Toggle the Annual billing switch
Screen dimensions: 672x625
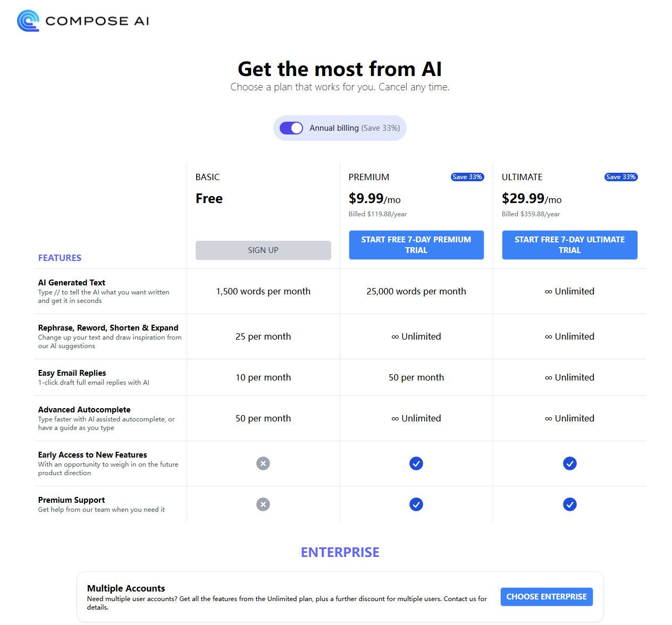(291, 128)
